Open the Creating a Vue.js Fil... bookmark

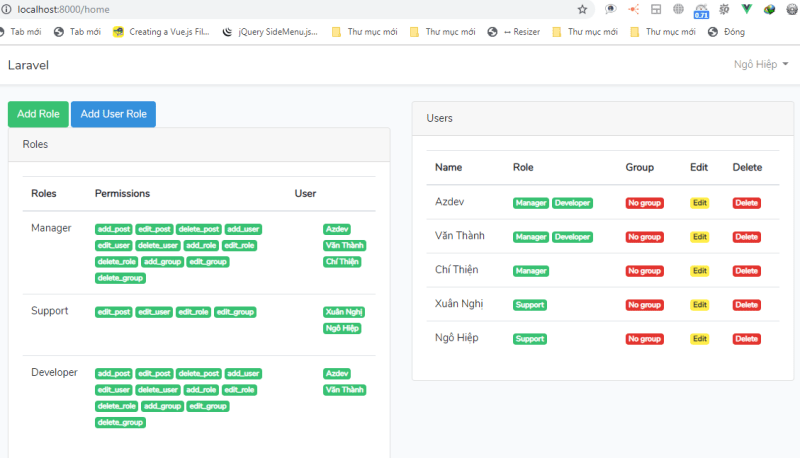click(161, 32)
